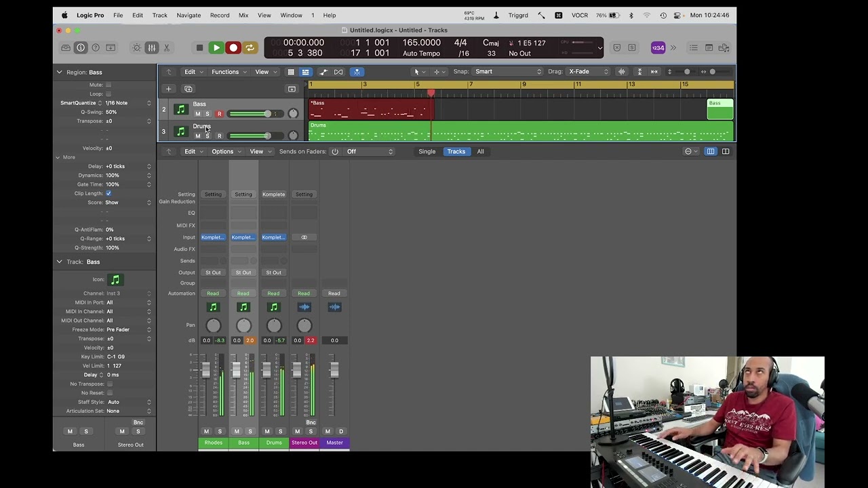868x488 pixels.
Task: Toggle the yellow Cycle button
Action: coord(250,47)
